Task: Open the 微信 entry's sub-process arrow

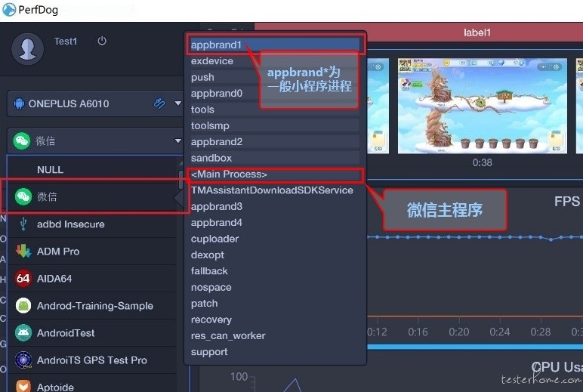Action: tap(179, 197)
